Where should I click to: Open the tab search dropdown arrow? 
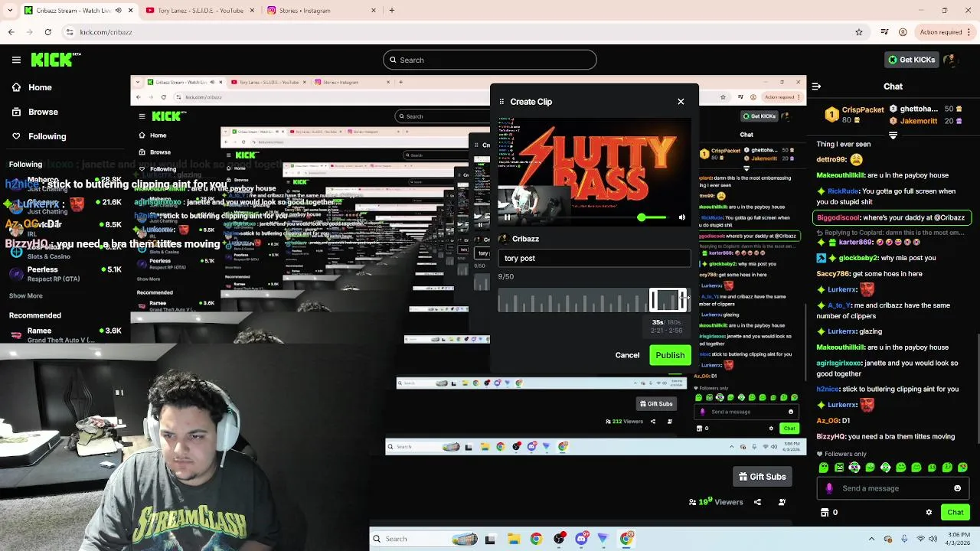tap(8, 10)
